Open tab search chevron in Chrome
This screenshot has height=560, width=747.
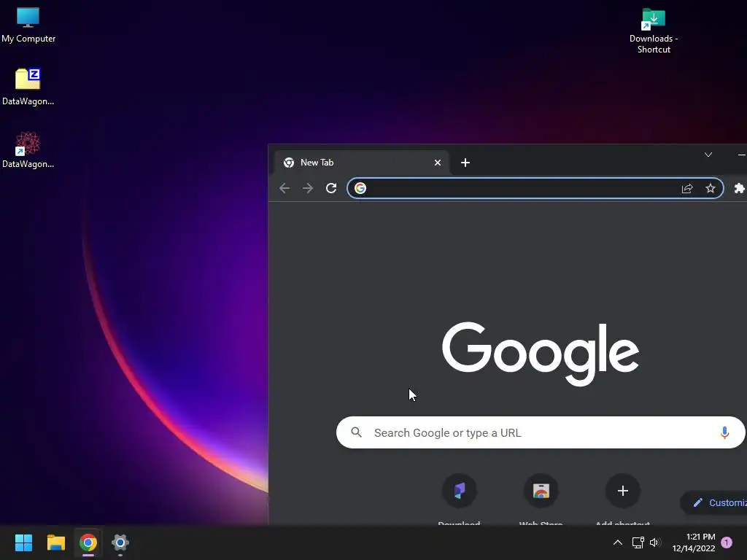coord(708,155)
